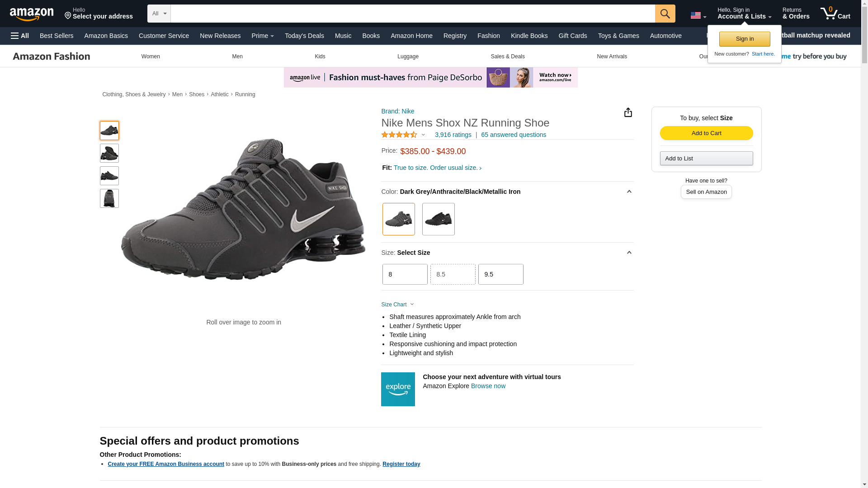868x488 pixels.
Task: Open the shopping cart icon
Action: pos(835,13)
